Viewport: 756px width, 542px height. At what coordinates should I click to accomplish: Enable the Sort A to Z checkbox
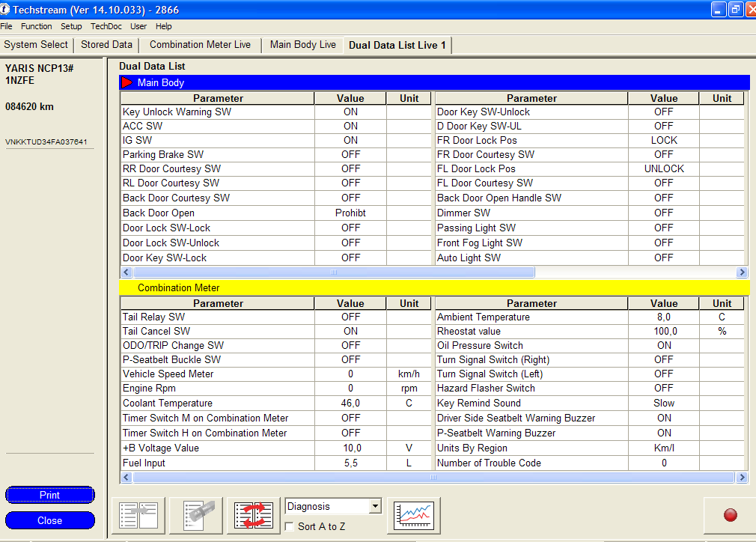click(290, 526)
